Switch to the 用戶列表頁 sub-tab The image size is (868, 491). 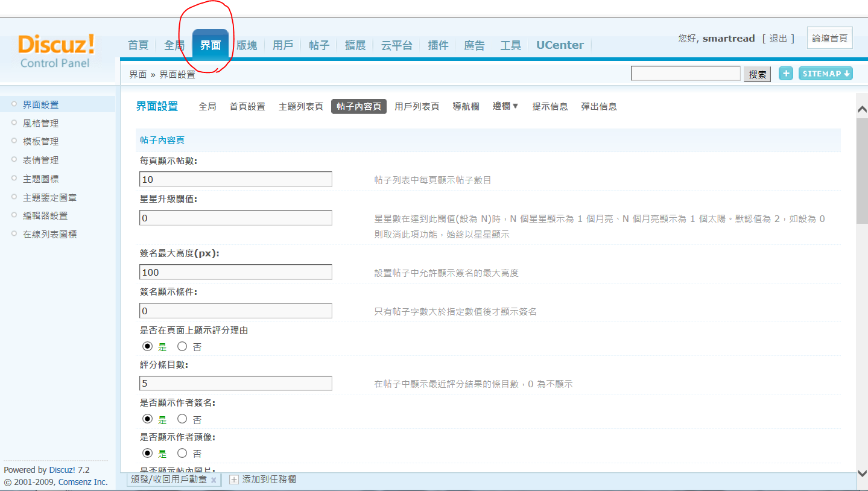417,106
